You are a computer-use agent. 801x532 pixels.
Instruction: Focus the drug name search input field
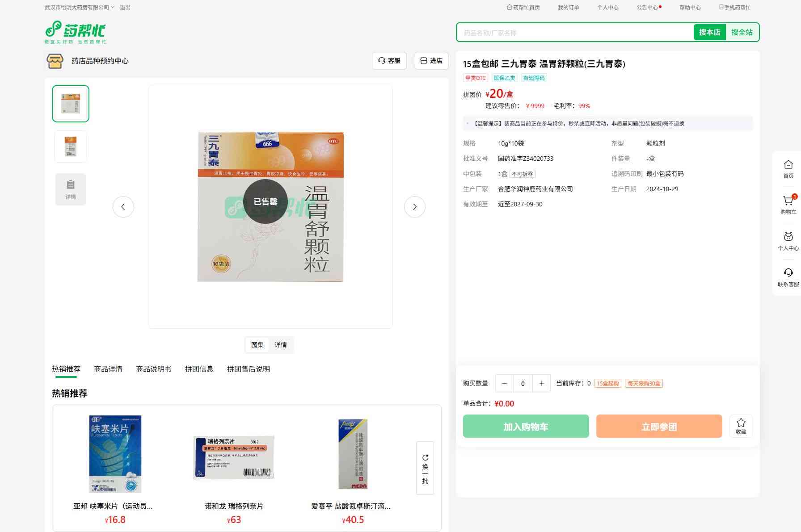click(574, 33)
